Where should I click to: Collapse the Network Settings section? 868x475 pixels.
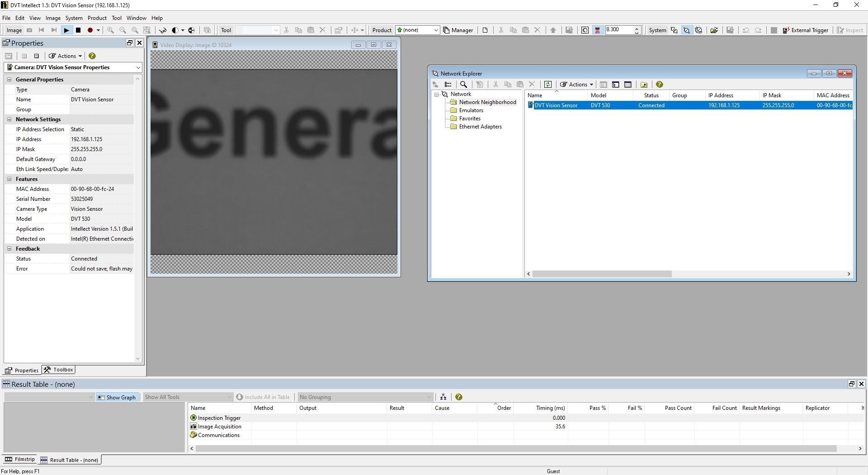[9, 119]
